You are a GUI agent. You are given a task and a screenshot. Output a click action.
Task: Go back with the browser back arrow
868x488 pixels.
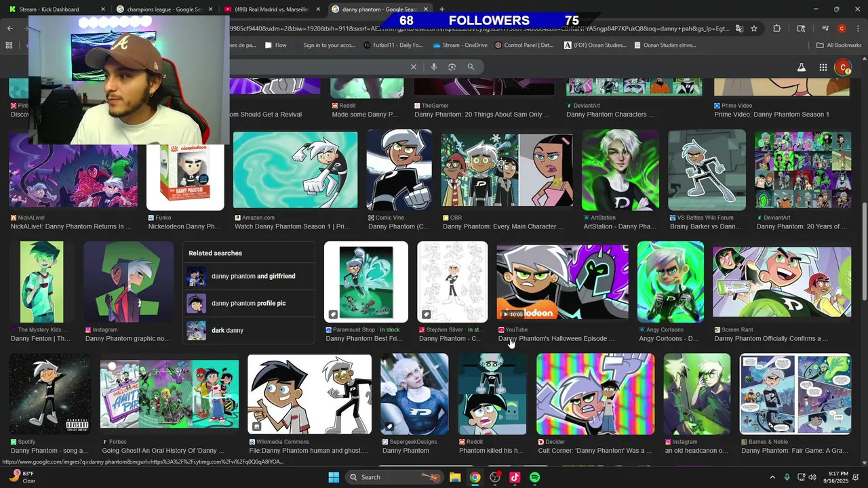point(9,28)
